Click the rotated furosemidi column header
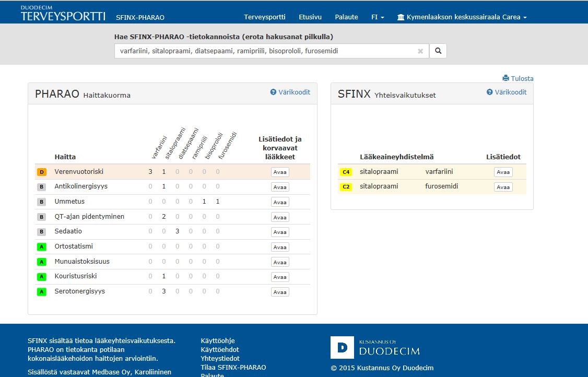This screenshot has height=377, width=588. [228, 146]
